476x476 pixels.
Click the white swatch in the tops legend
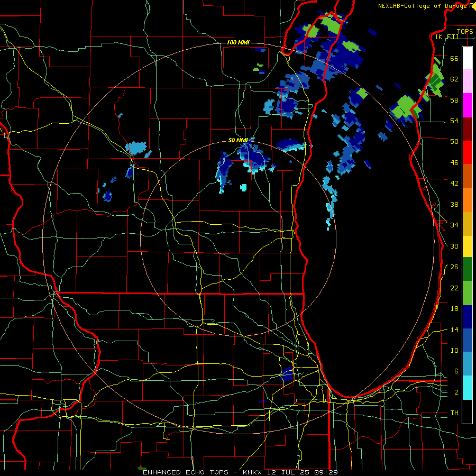[467, 58]
